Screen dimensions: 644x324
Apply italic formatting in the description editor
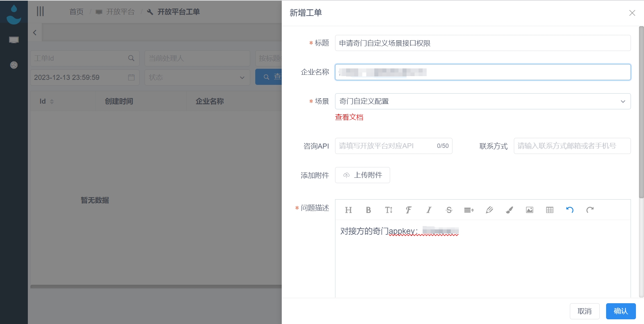click(429, 210)
